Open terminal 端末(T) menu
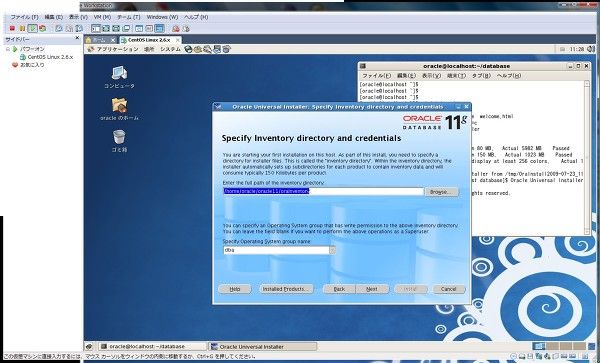Viewport: 600px width, 363px height. [457, 76]
